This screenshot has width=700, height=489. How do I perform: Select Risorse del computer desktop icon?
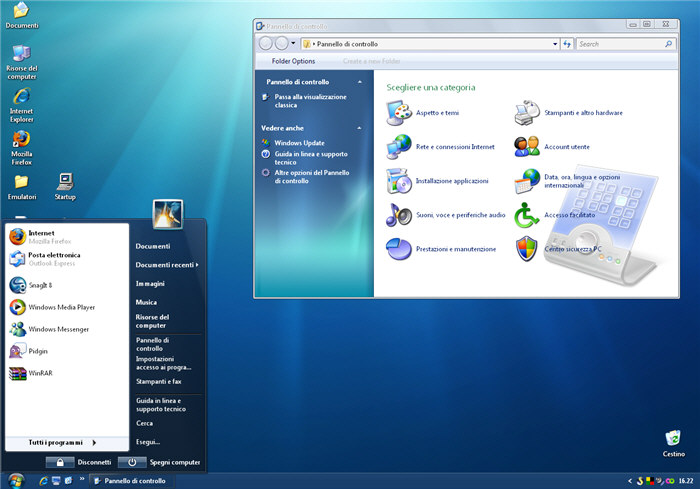tap(21, 63)
